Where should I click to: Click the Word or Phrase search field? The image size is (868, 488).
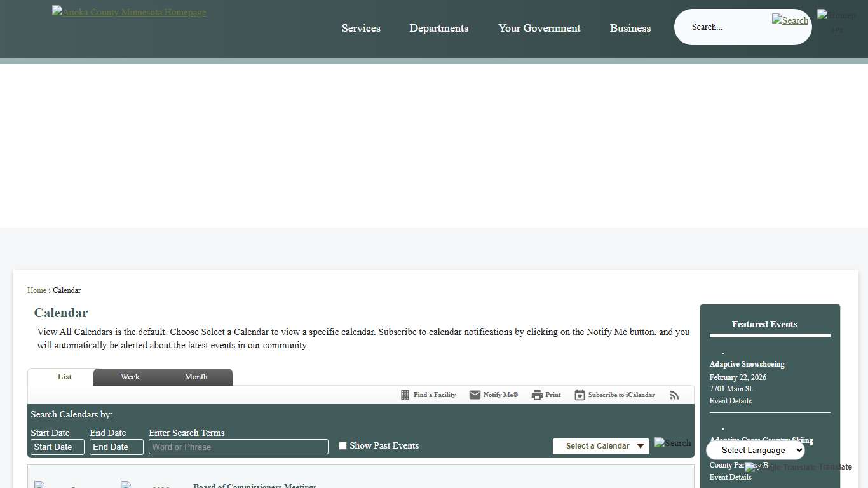click(238, 447)
